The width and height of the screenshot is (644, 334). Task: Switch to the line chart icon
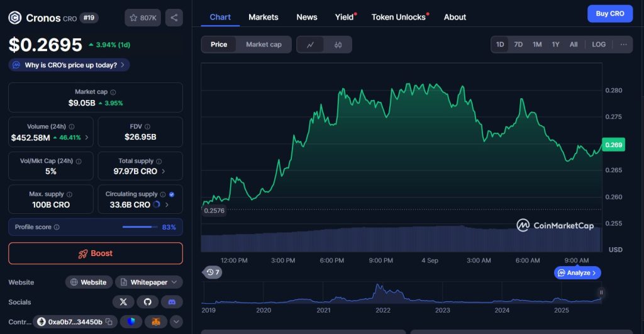[x=310, y=45]
